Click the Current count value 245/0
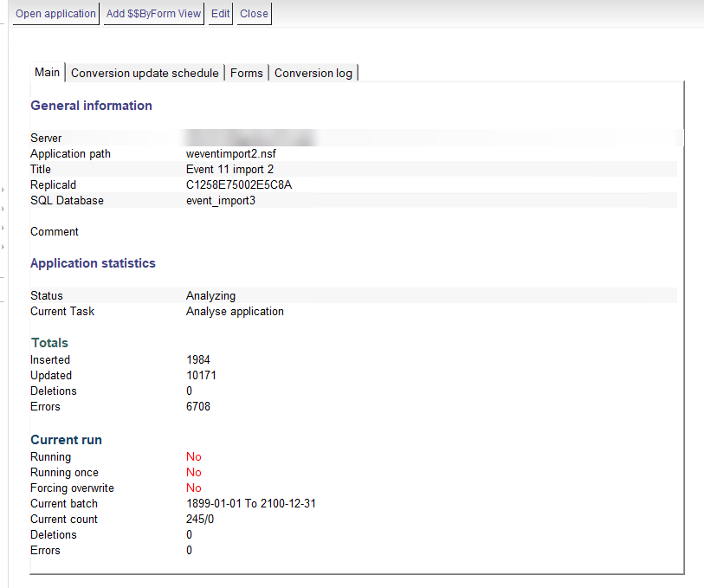The image size is (704, 588). (x=200, y=520)
